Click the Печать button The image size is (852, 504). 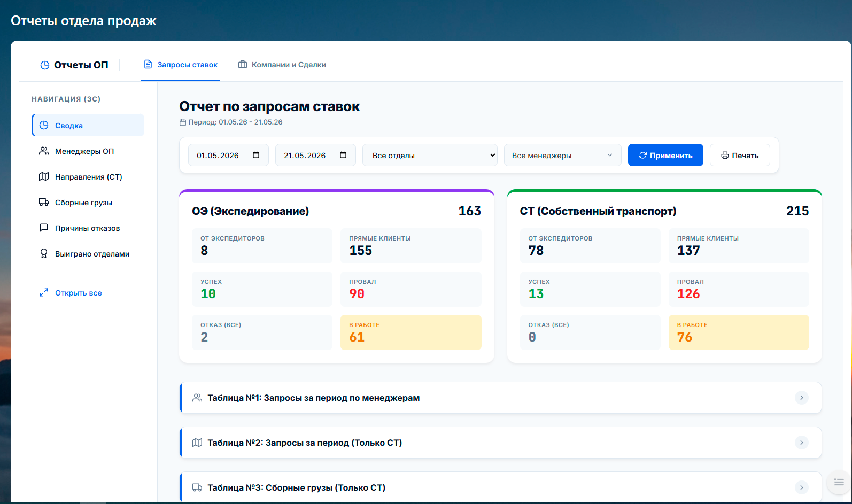pyautogui.click(x=740, y=155)
